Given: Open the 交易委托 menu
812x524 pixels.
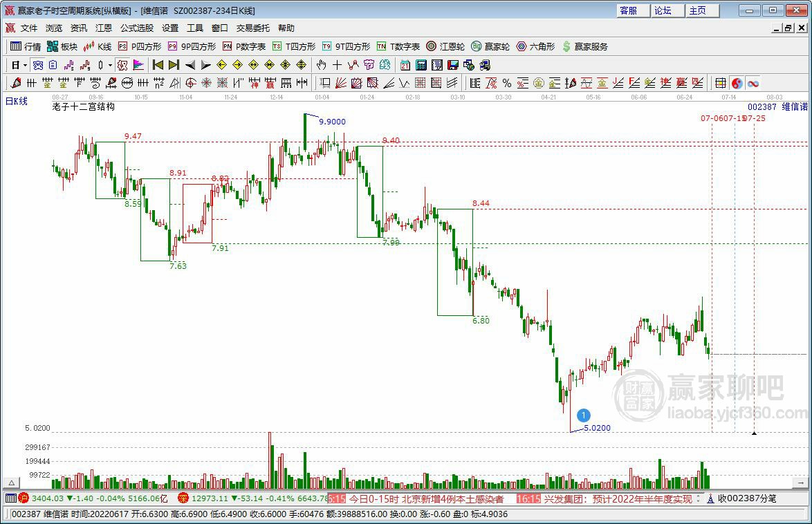Looking at the screenshot, I should pos(252,28).
